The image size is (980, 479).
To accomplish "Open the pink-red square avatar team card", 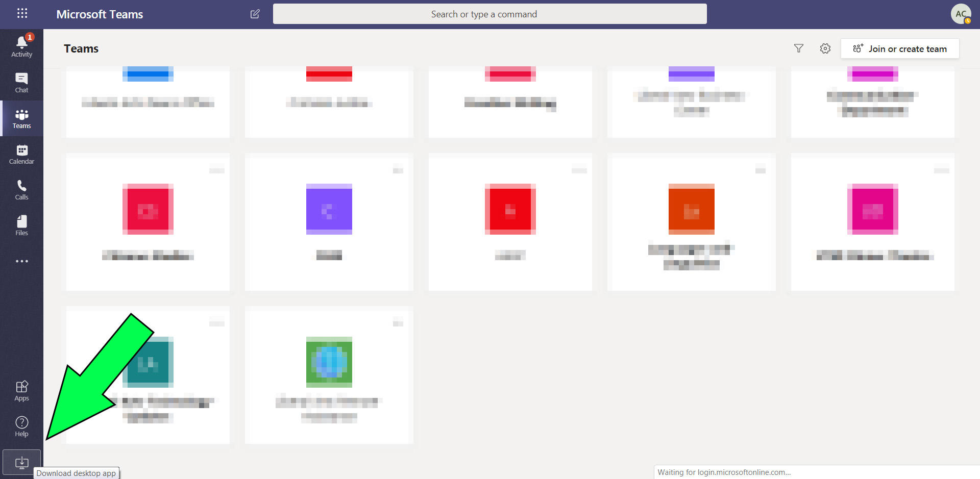I will [x=148, y=222].
